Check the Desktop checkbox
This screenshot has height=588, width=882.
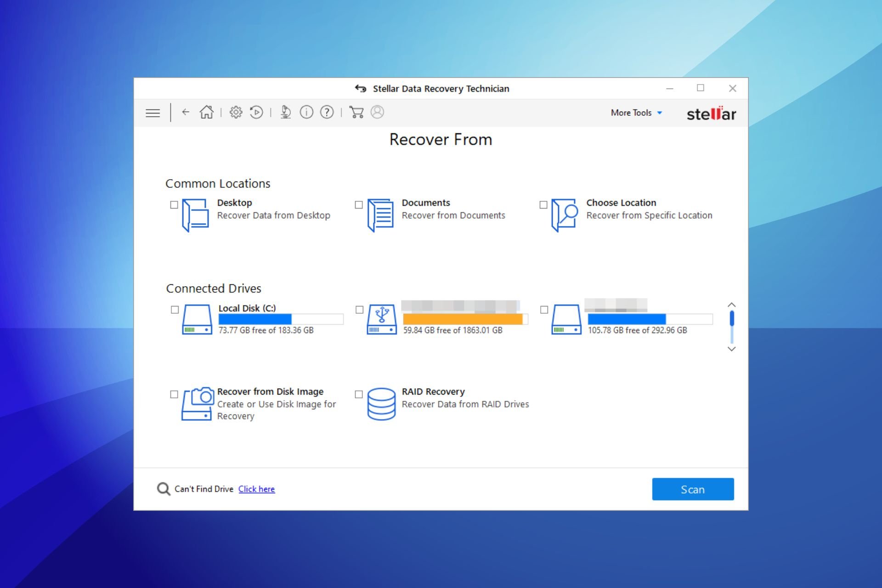tap(174, 205)
